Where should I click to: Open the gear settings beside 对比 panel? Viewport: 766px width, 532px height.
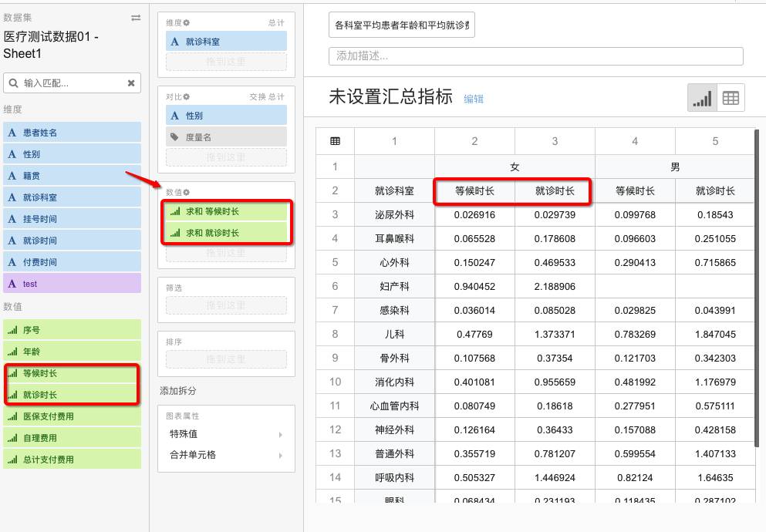point(187,97)
